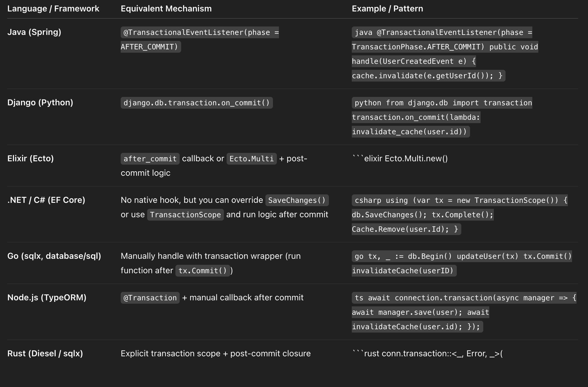
Task: Click the Node.js (TypeORM) row label
Action: pos(47,298)
